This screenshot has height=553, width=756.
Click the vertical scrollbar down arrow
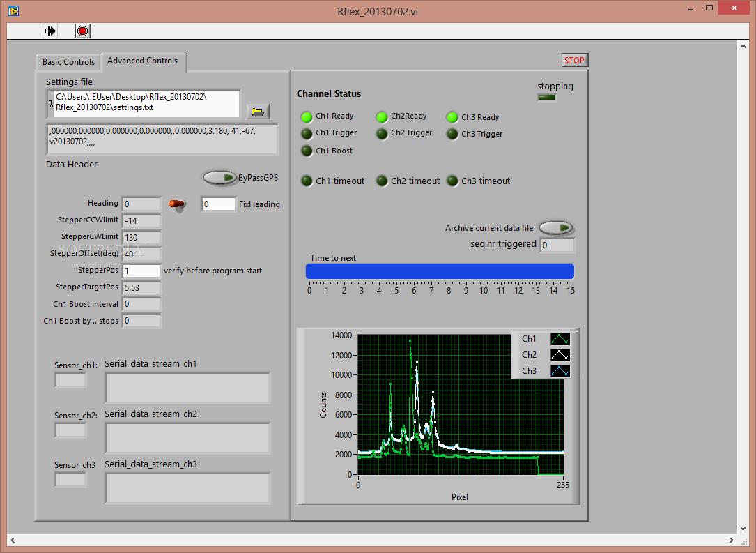743,529
